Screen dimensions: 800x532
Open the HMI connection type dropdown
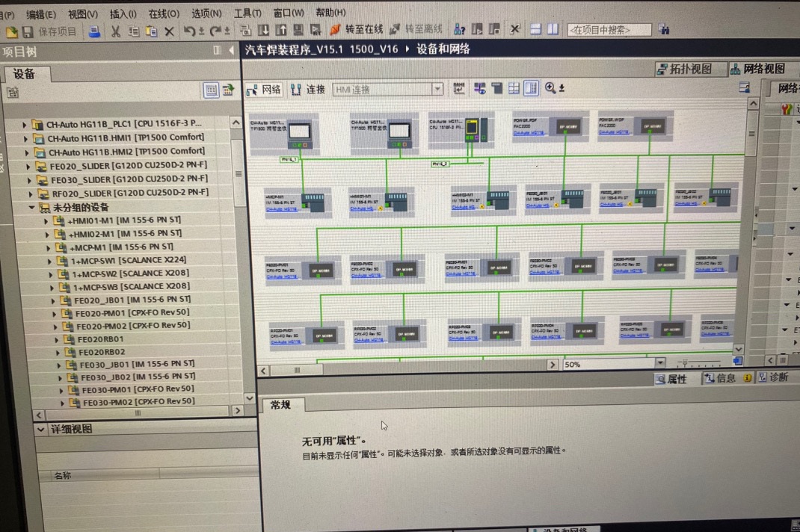click(x=437, y=89)
